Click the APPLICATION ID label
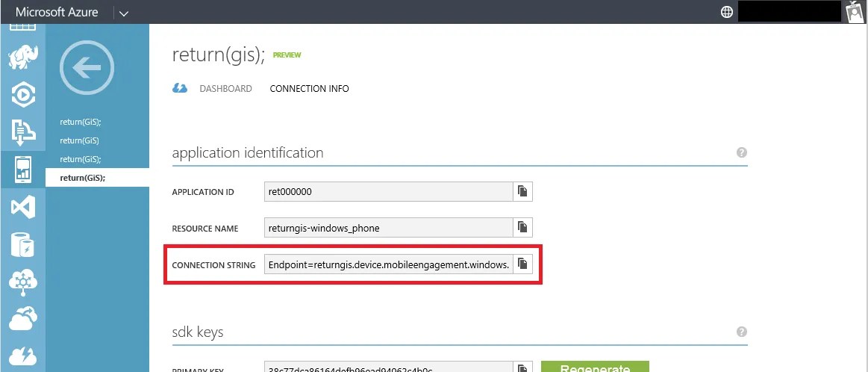The height and width of the screenshot is (372, 868). [x=203, y=193]
